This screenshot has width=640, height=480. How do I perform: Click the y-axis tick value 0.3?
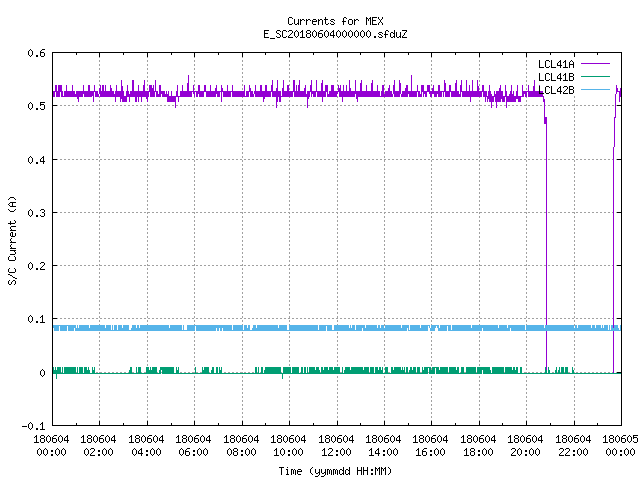click(x=36, y=213)
